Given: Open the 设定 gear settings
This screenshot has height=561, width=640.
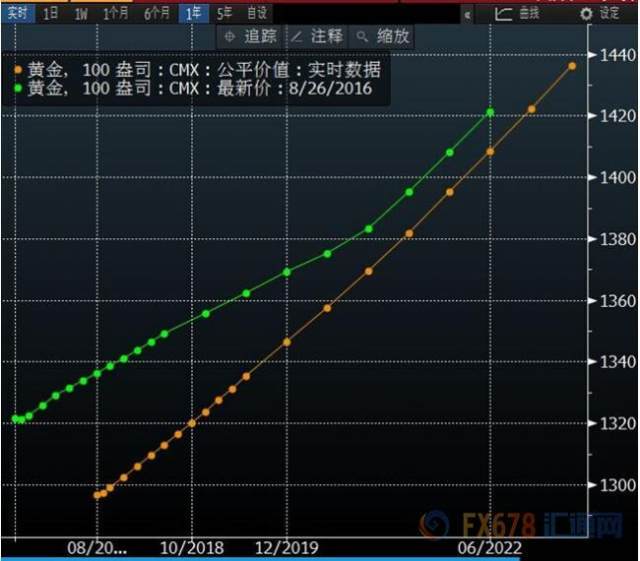Looking at the screenshot, I should [599, 14].
